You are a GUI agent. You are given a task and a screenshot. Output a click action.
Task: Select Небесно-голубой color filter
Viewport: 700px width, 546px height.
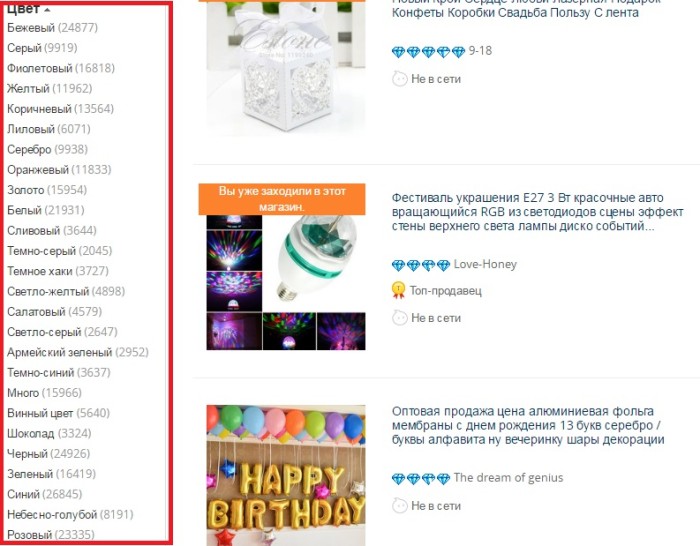(70, 514)
